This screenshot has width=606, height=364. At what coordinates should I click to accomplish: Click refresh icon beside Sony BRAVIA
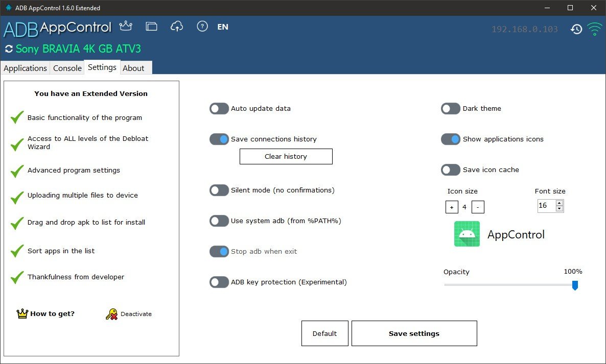[x=9, y=49]
